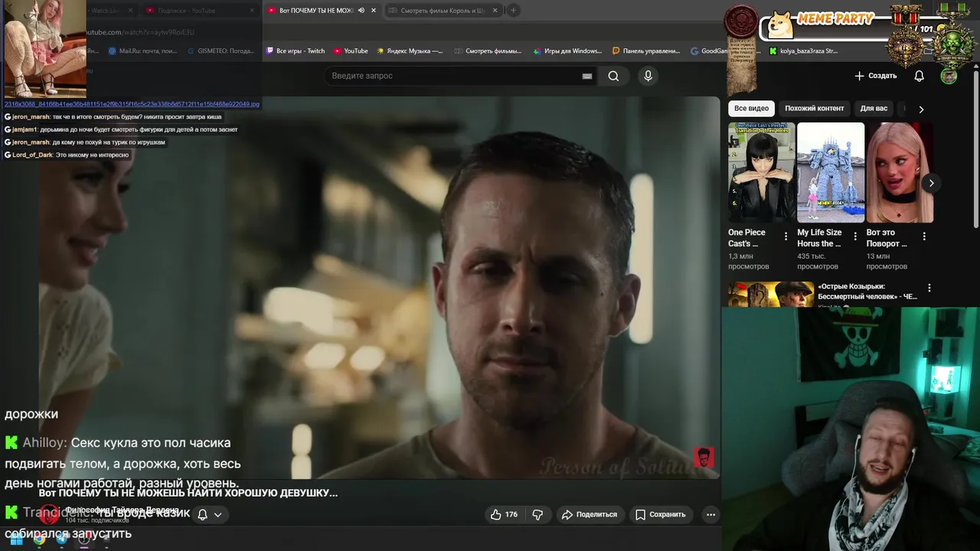
Task: Click the Сохранить save button
Action: (x=660, y=514)
